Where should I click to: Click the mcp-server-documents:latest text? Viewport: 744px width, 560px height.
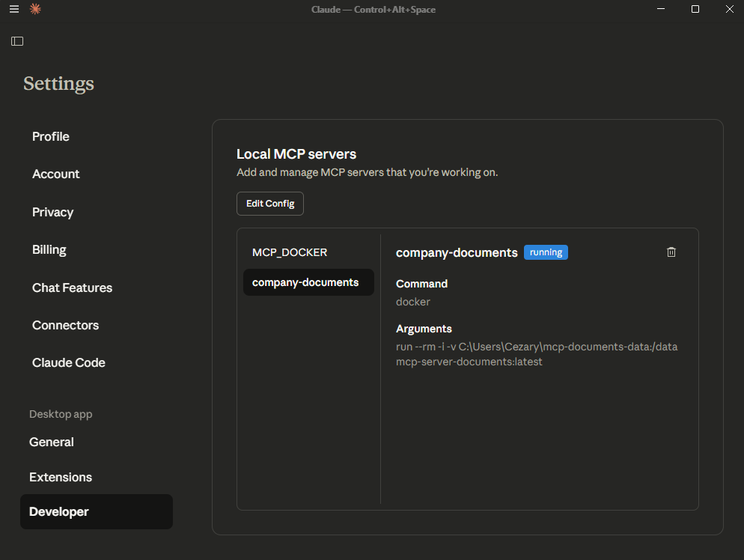point(469,362)
